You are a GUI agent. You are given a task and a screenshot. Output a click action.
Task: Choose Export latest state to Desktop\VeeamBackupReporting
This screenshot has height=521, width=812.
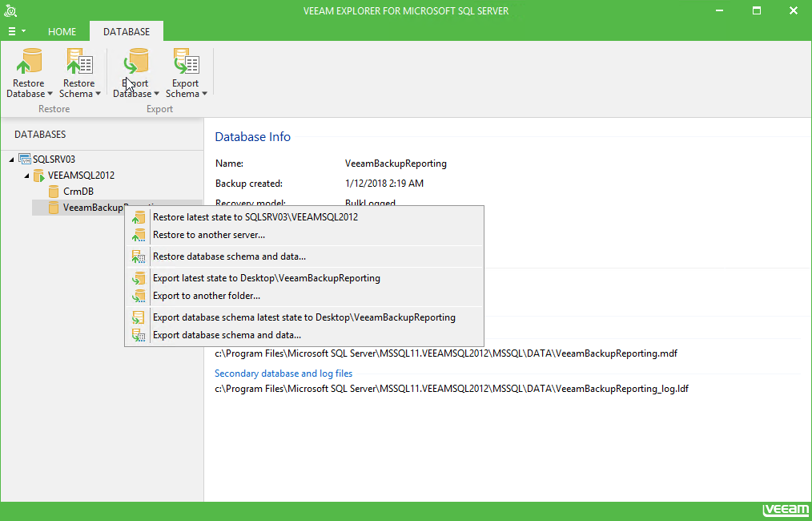coord(304,278)
